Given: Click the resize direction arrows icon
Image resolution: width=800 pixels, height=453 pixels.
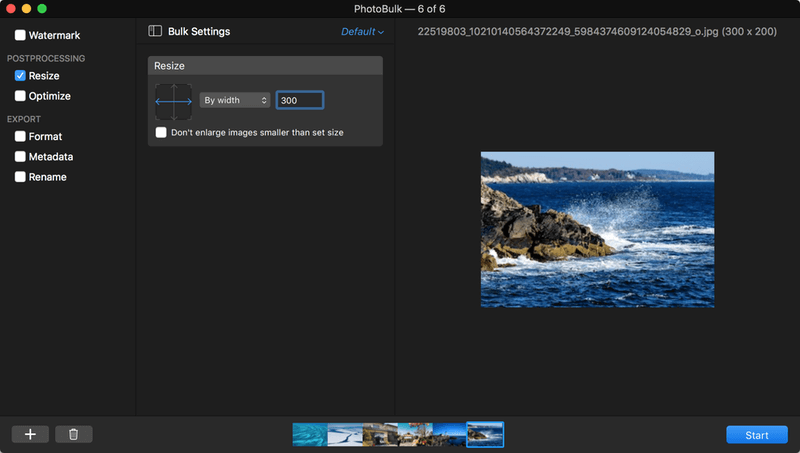Looking at the screenshot, I should click(x=173, y=102).
